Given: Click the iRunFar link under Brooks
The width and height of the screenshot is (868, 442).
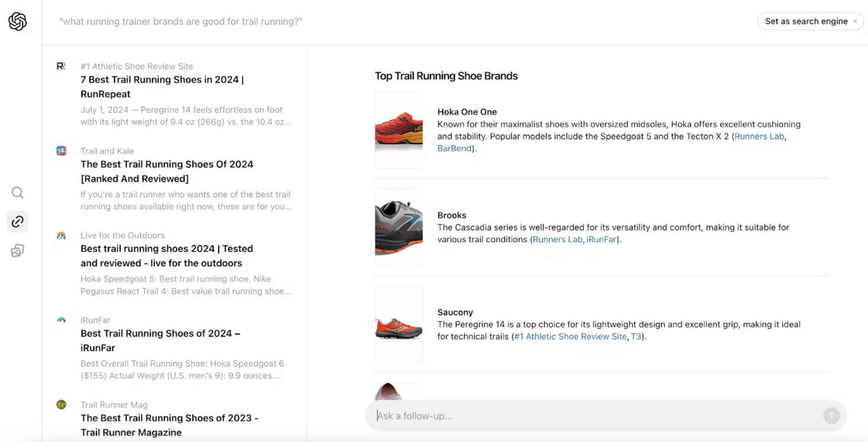Looking at the screenshot, I should click(601, 239).
